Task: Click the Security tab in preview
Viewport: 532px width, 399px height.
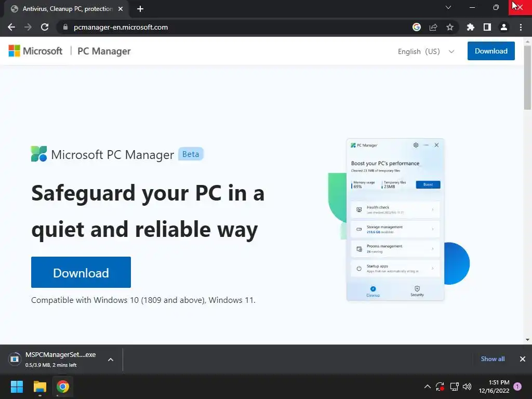Action: [417, 291]
